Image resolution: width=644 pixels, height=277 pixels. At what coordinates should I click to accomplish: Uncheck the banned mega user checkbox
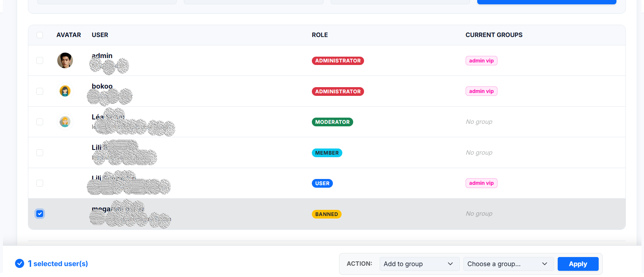(x=40, y=214)
